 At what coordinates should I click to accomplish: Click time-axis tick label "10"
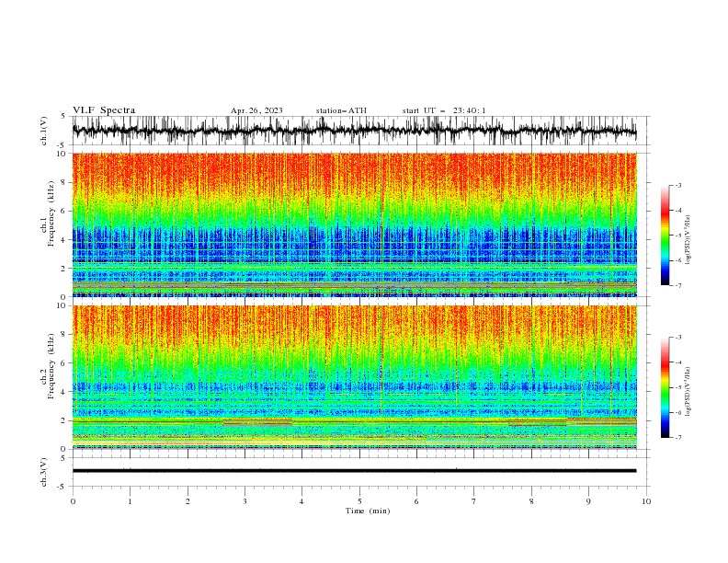coord(646,501)
